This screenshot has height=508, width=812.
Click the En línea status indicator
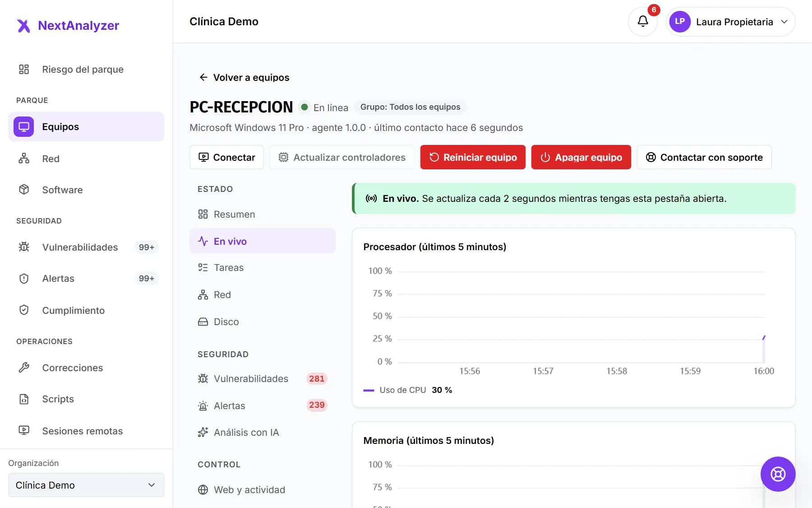point(324,107)
